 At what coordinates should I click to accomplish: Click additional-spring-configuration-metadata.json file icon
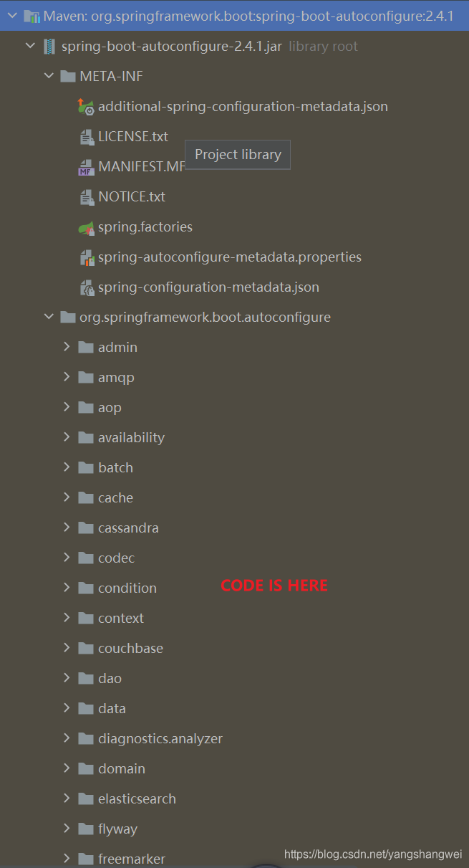click(86, 107)
